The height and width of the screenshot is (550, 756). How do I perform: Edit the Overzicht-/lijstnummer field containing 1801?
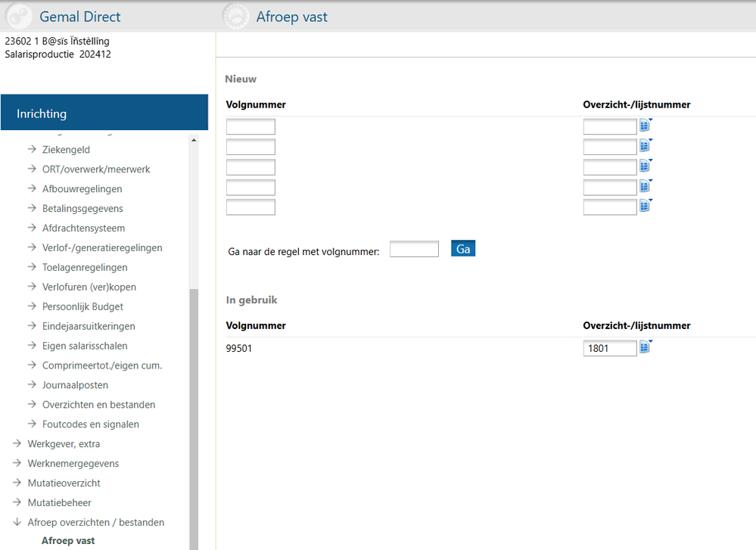610,348
